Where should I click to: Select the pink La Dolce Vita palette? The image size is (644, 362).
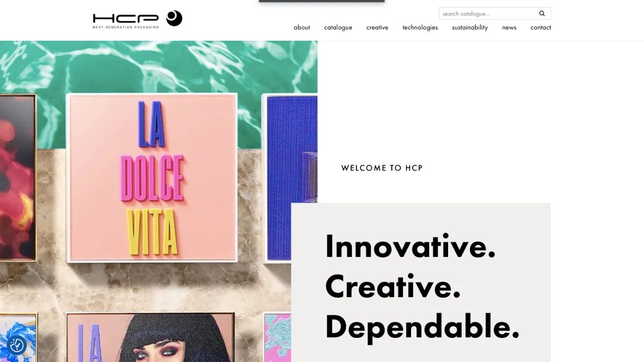(x=152, y=178)
